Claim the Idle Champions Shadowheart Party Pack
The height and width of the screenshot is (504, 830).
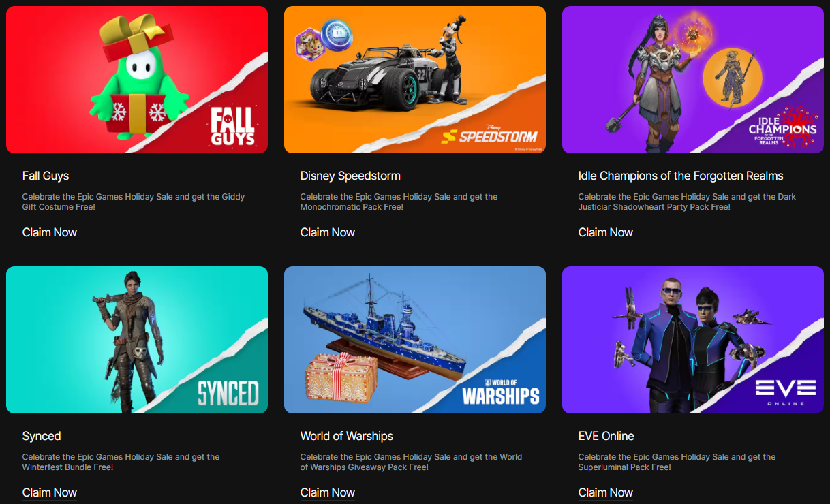606,232
